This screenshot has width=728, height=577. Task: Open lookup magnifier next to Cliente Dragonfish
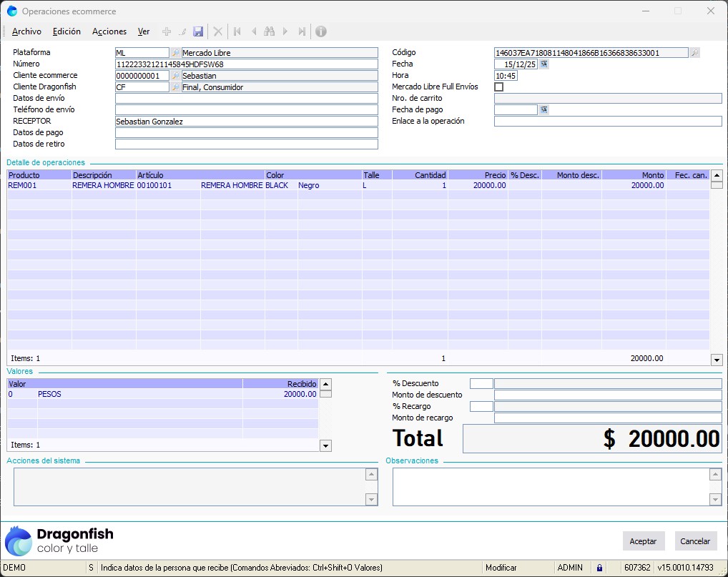[x=175, y=87]
